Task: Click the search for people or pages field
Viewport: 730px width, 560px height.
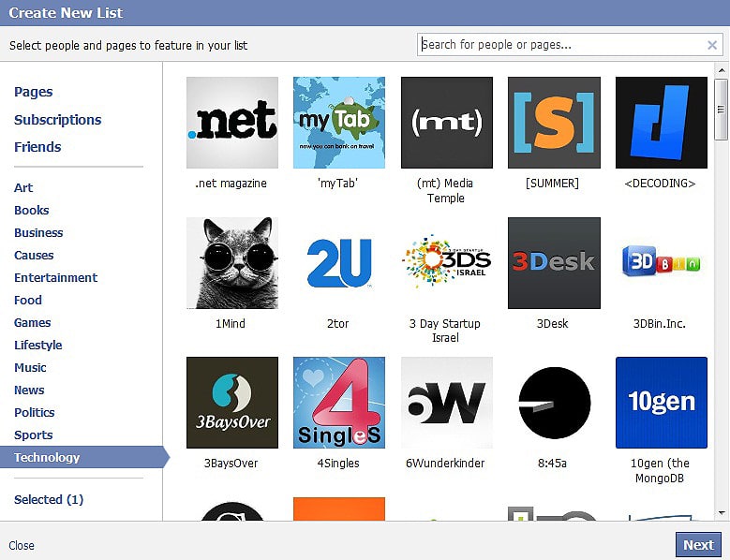Action: click(x=560, y=45)
